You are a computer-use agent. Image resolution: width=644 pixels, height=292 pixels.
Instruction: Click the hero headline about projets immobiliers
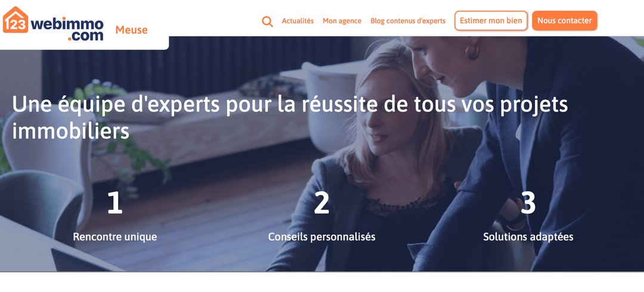click(290, 118)
